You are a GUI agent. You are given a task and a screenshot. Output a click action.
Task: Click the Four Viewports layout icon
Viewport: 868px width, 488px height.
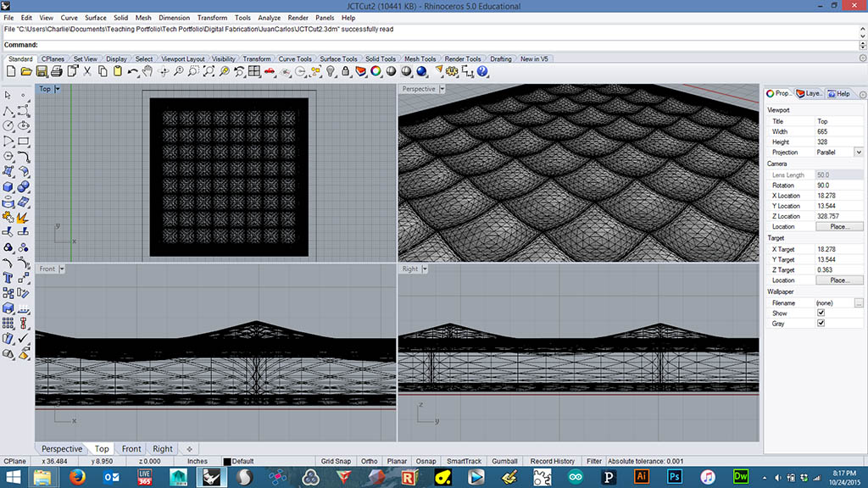coord(253,71)
